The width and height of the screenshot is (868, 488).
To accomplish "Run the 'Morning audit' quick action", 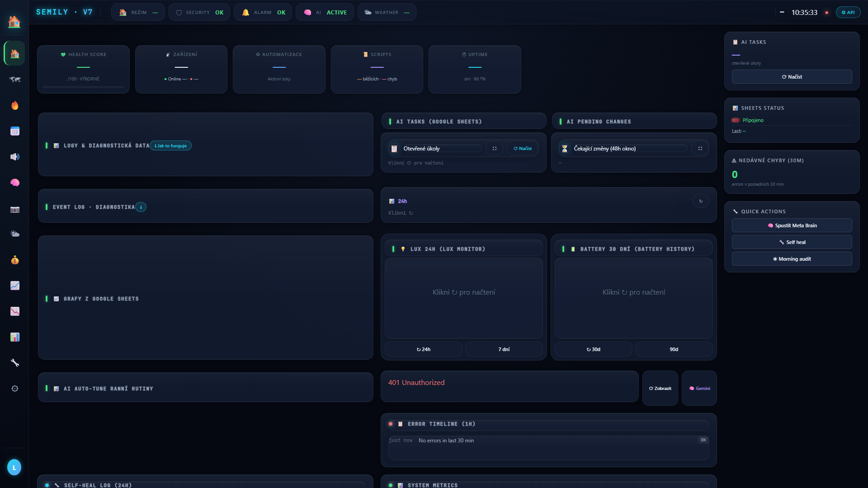I will click(x=792, y=259).
